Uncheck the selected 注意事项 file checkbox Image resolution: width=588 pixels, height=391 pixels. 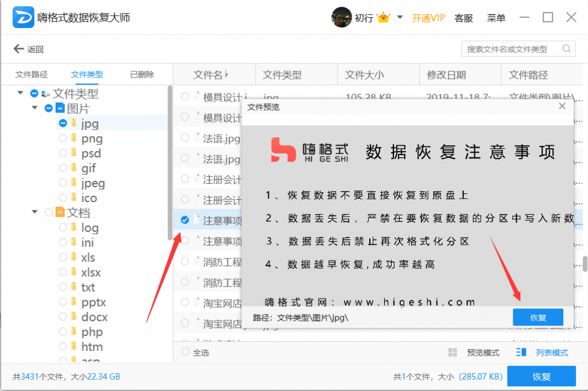(184, 220)
